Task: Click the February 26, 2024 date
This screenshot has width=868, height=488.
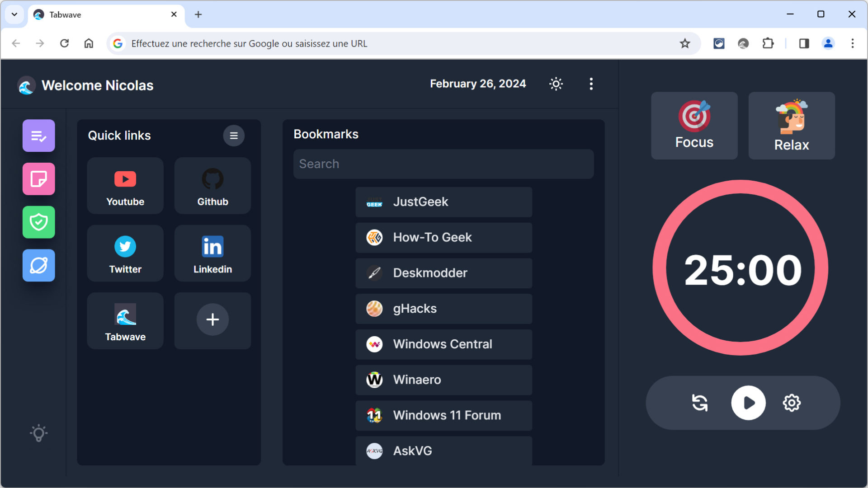Action: coord(478,84)
